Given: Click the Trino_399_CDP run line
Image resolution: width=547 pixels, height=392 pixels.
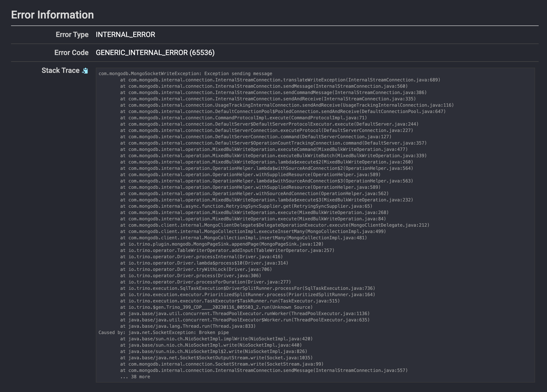Looking at the screenshot, I should [216, 307].
